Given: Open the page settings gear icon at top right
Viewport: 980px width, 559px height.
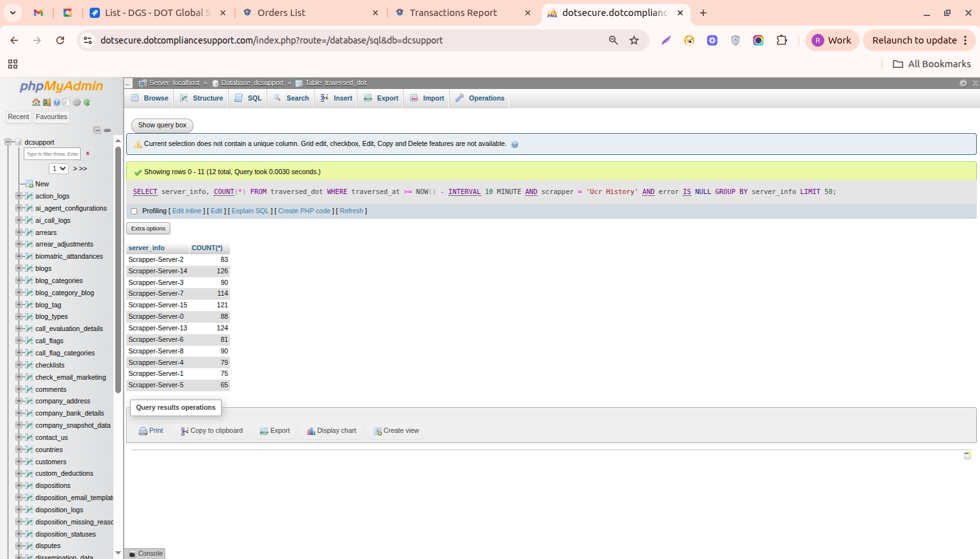Looking at the screenshot, I should [963, 83].
